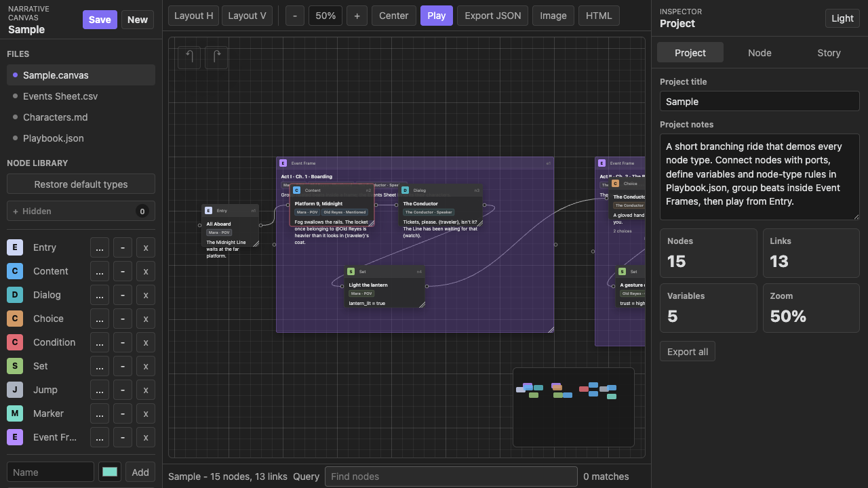
Task: Click the Find nodes query field
Action: coord(451,476)
